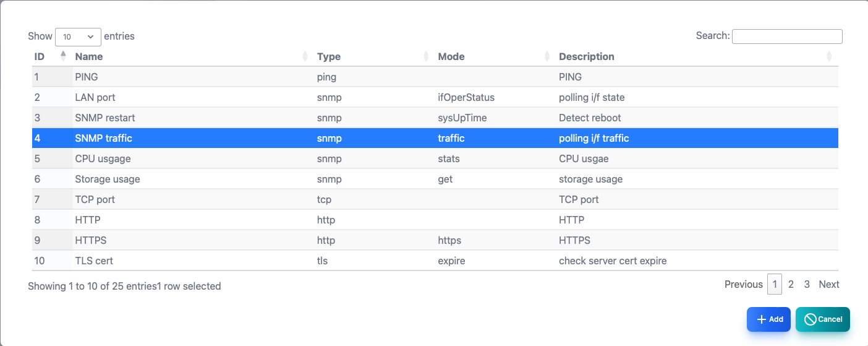Screen dimensions: 868x346
Task: Click the Name column sort icon
Action: click(x=305, y=56)
